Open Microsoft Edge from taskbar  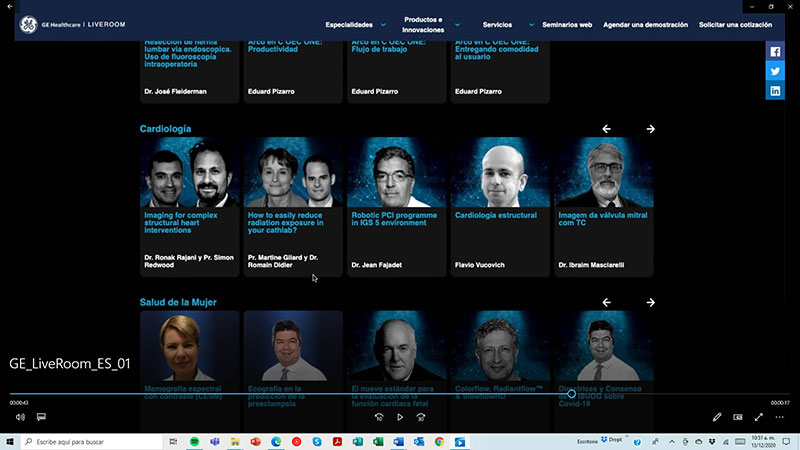coord(276,442)
